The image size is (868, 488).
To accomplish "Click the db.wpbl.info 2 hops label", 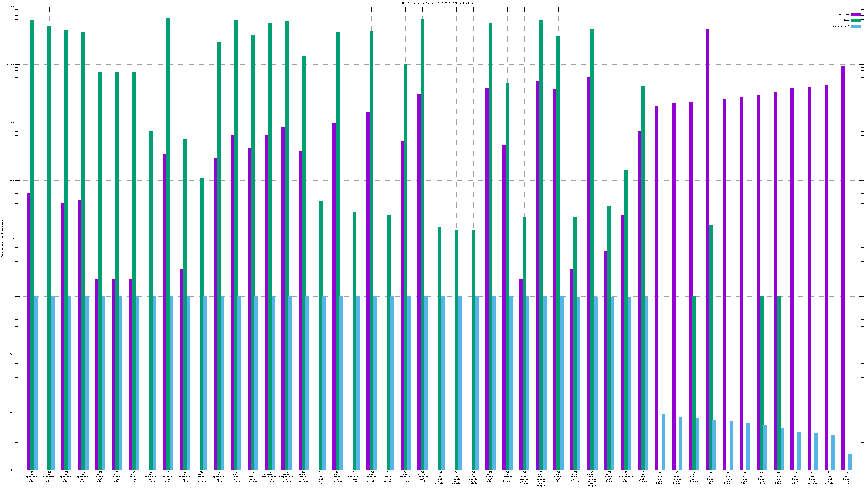I will tap(643, 477).
